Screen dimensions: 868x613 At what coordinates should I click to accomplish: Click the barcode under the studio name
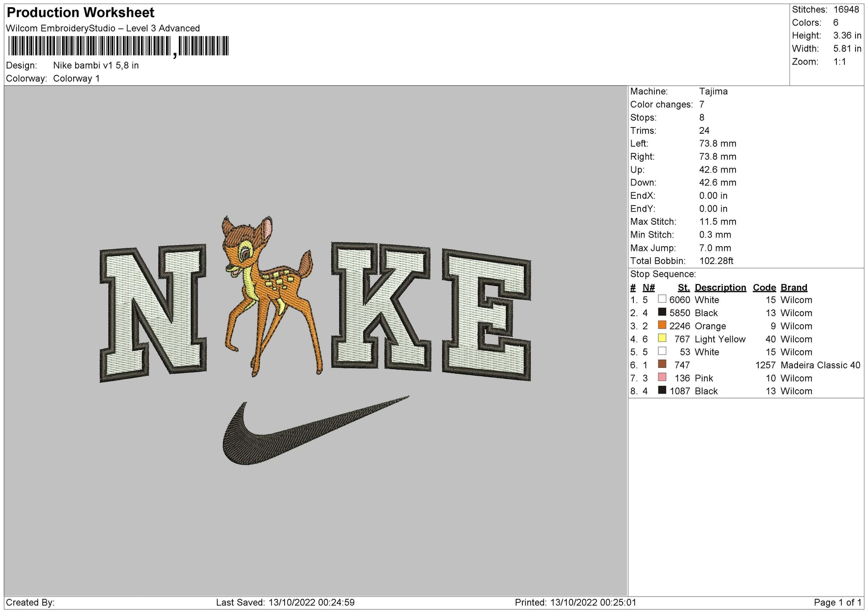(x=119, y=46)
